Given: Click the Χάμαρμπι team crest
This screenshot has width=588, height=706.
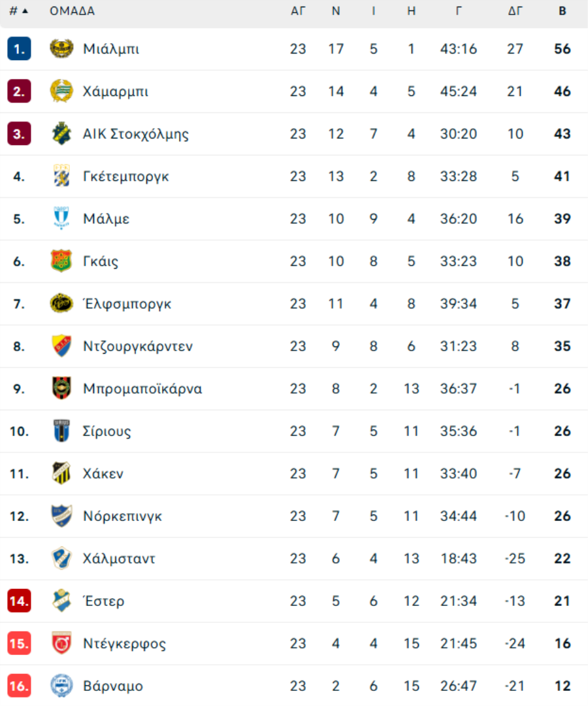Looking at the screenshot, I should click(61, 91).
